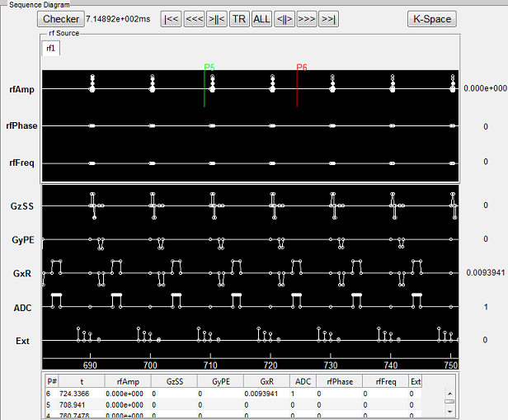The height and width of the screenshot is (420, 508).
Task: Display whole sequence with ALL button
Action: pyautogui.click(x=261, y=19)
